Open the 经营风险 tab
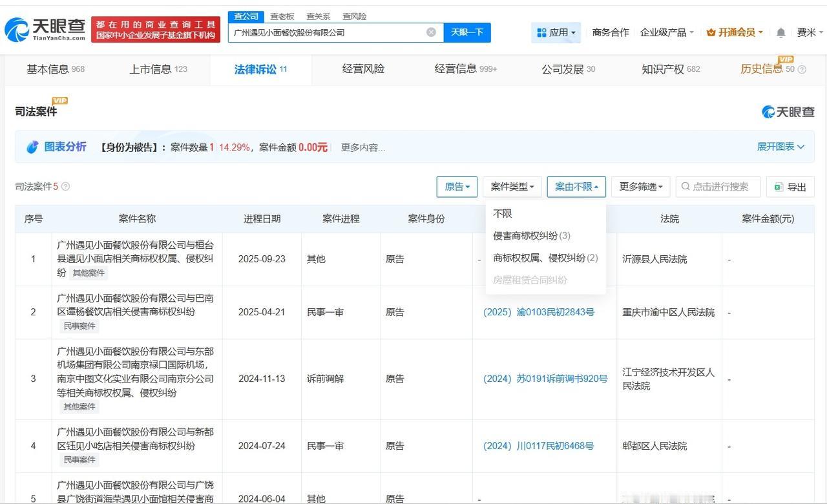 363,69
